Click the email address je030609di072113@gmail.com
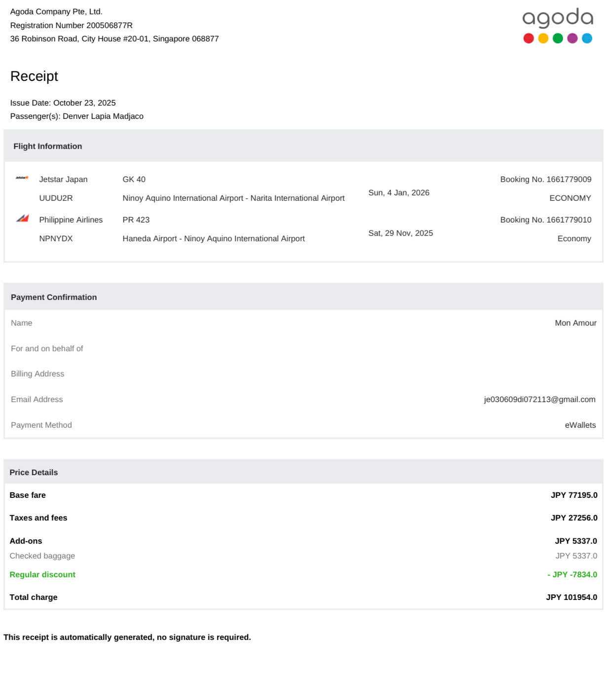 [539, 399]
